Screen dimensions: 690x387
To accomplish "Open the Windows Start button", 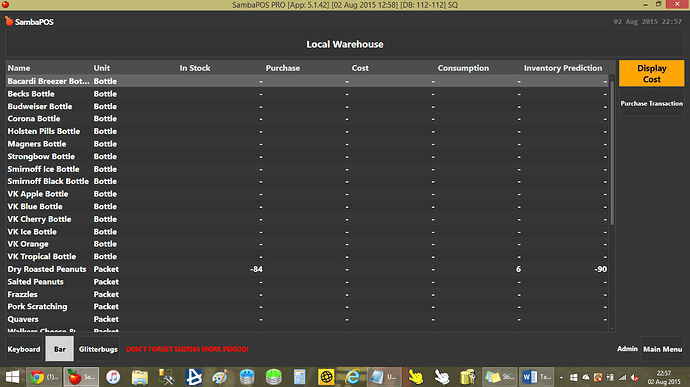I will point(12,377).
